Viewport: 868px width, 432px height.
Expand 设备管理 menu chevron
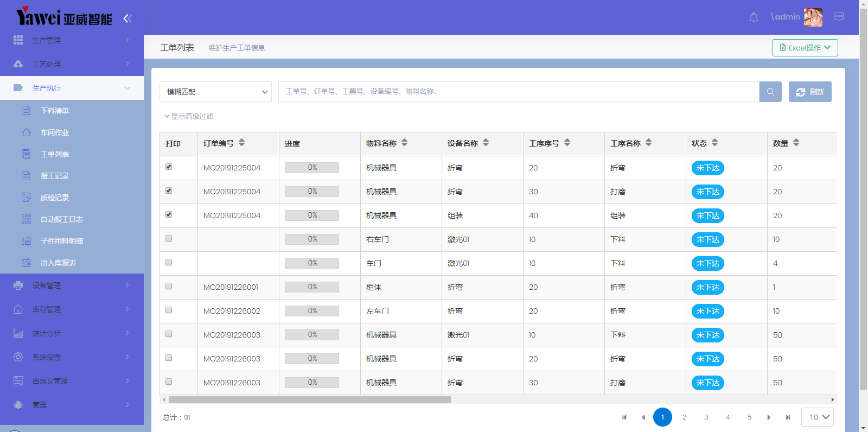(x=127, y=285)
